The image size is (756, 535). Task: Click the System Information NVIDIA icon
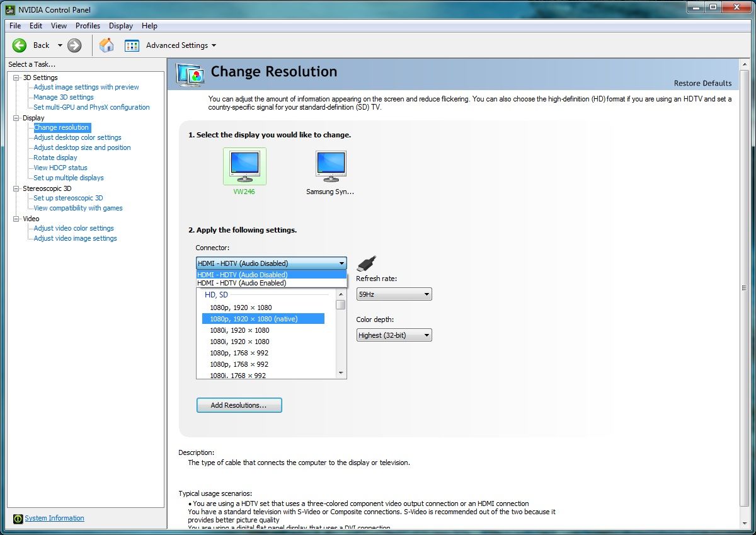pos(18,519)
